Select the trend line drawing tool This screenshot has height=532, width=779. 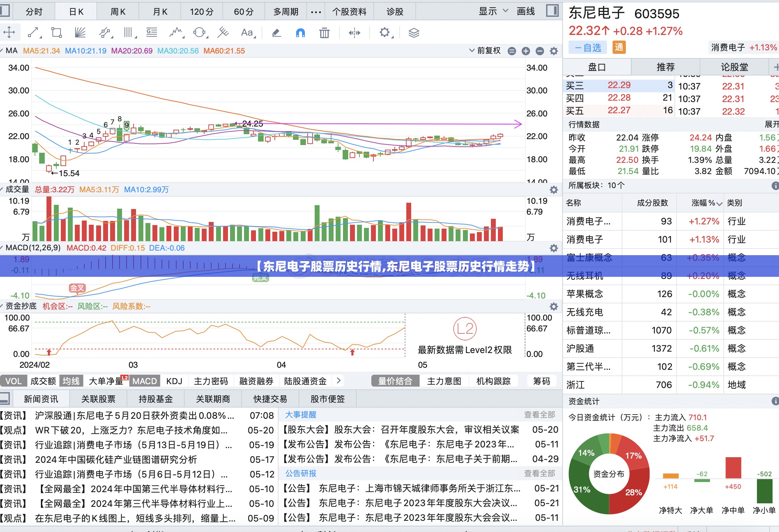[34, 33]
